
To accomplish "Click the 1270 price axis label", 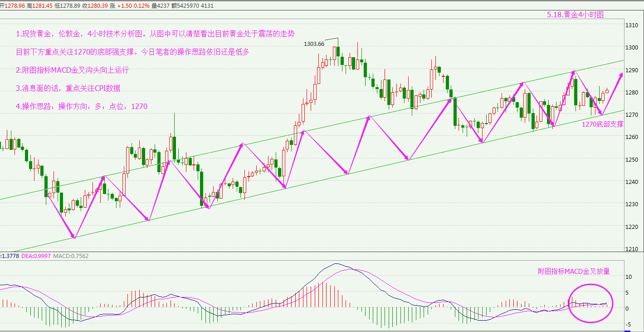I will [x=633, y=115].
